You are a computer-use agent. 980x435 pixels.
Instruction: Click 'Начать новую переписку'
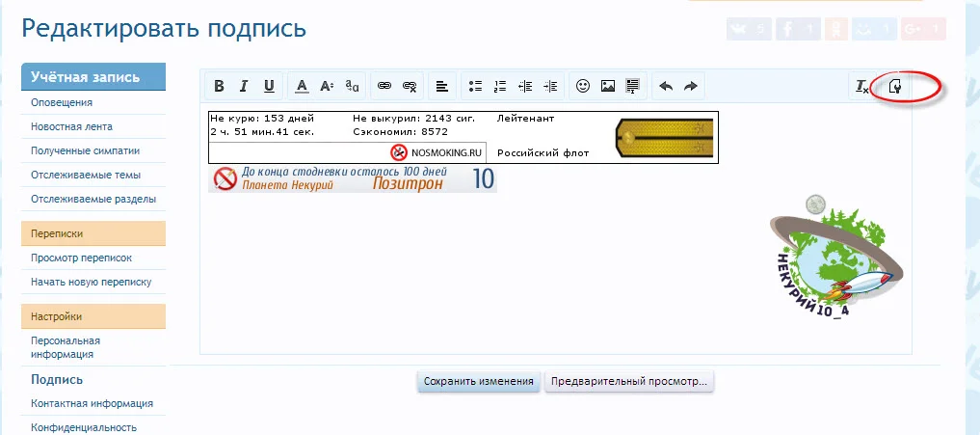pyautogui.click(x=92, y=283)
